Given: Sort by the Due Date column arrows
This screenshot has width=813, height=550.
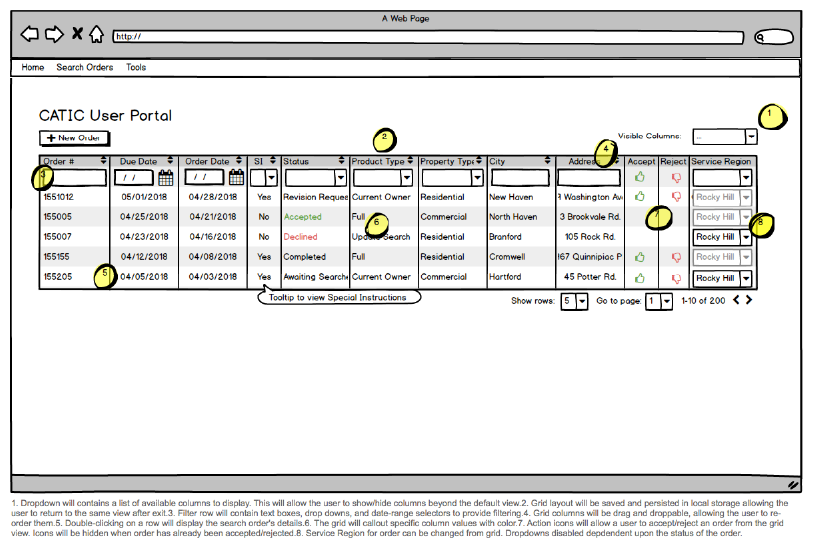Looking at the screenshot, I should tap(170, 160).
